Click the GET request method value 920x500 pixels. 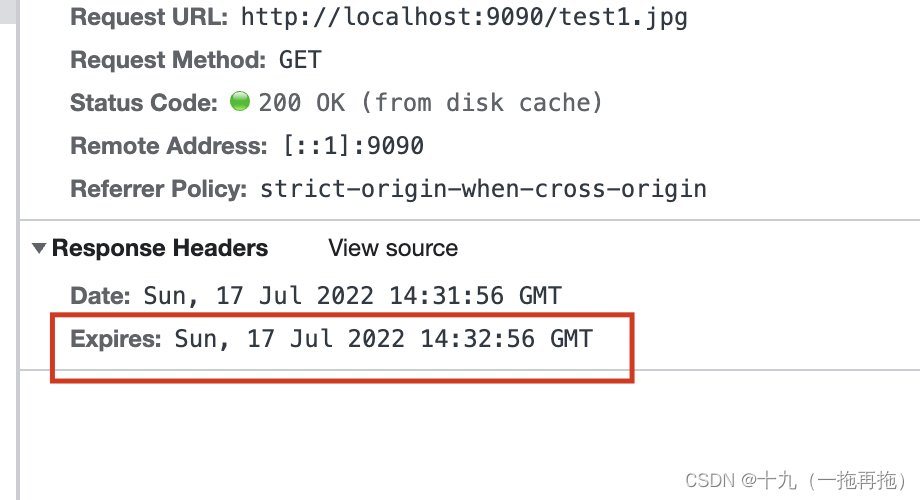click(x=300, y=60)
